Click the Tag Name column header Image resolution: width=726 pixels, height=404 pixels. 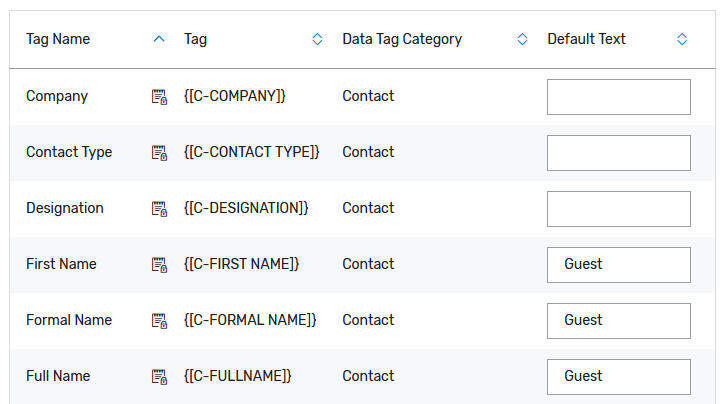[58, 39]
